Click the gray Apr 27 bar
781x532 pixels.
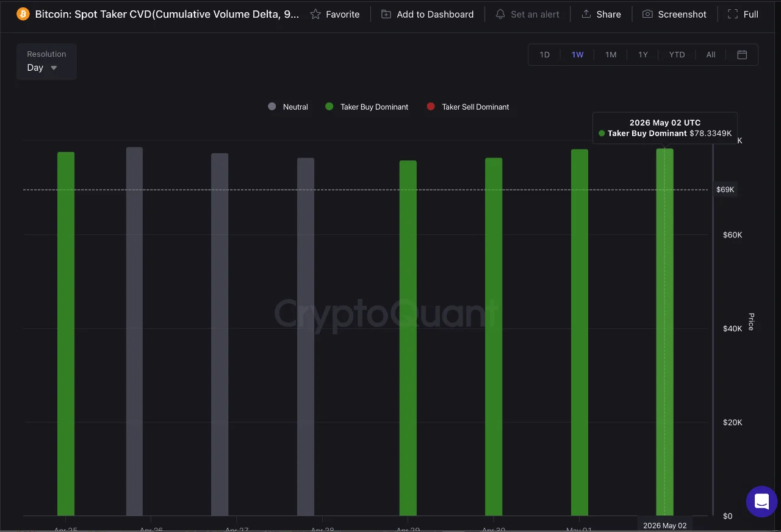tap(220, 334)
